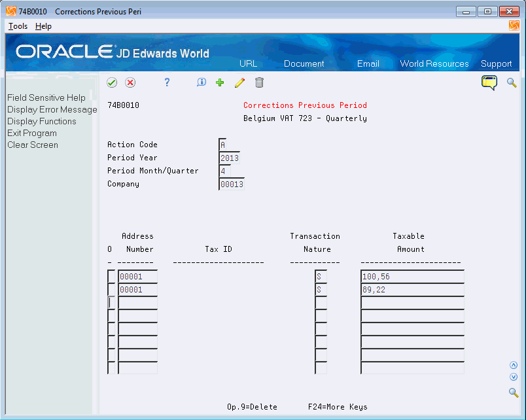Click the Belgium VAT 723 - Quarterly text

click(305, 118)
